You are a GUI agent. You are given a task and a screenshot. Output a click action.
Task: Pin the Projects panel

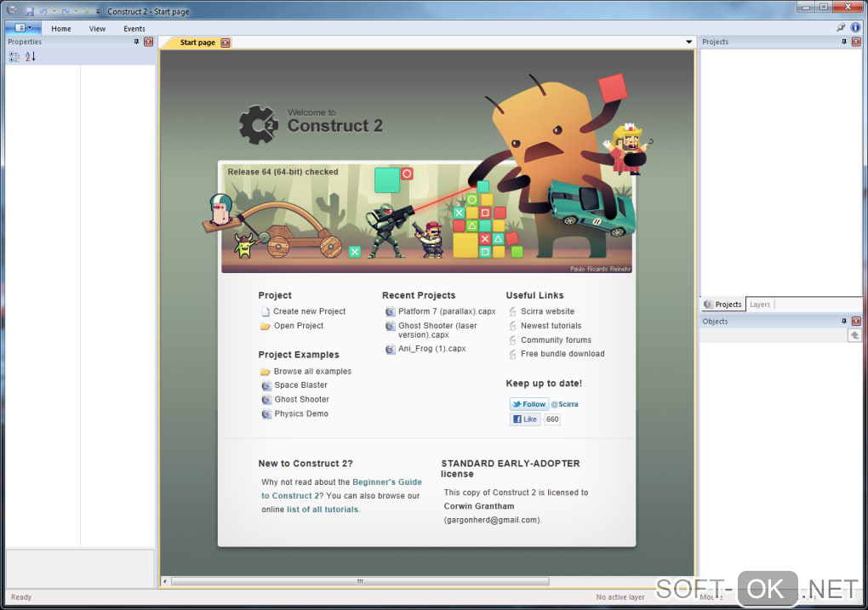point(844,42)
